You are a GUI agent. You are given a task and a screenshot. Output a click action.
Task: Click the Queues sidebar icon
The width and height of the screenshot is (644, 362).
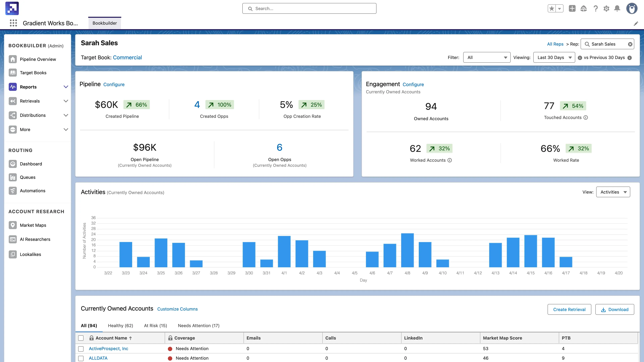(13, 177)
